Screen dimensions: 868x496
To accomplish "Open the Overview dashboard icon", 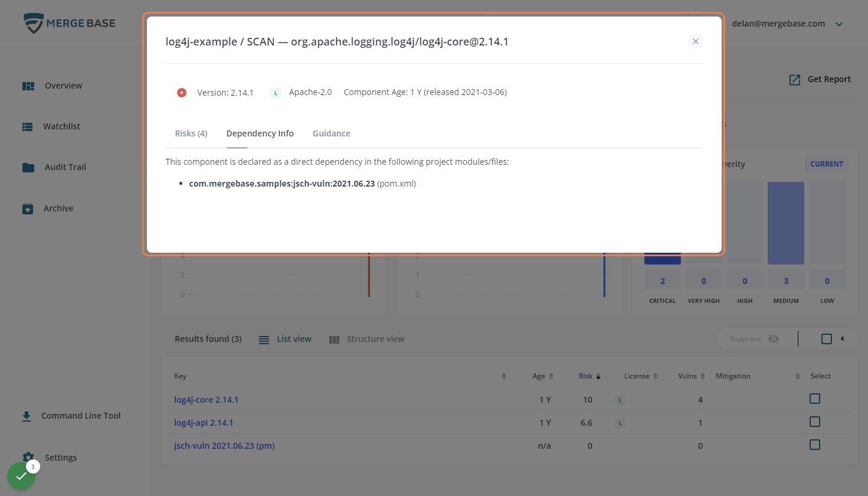I will tap(28, 86).
